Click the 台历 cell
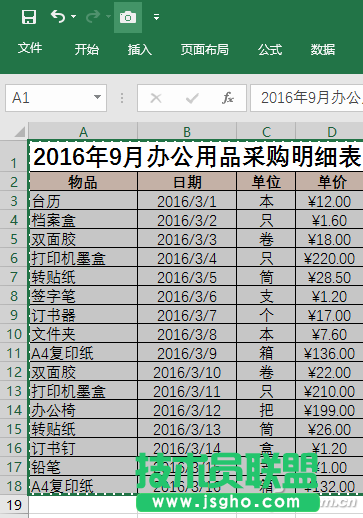The height and width of the screenshot is (518, 363). coord(83,201)
